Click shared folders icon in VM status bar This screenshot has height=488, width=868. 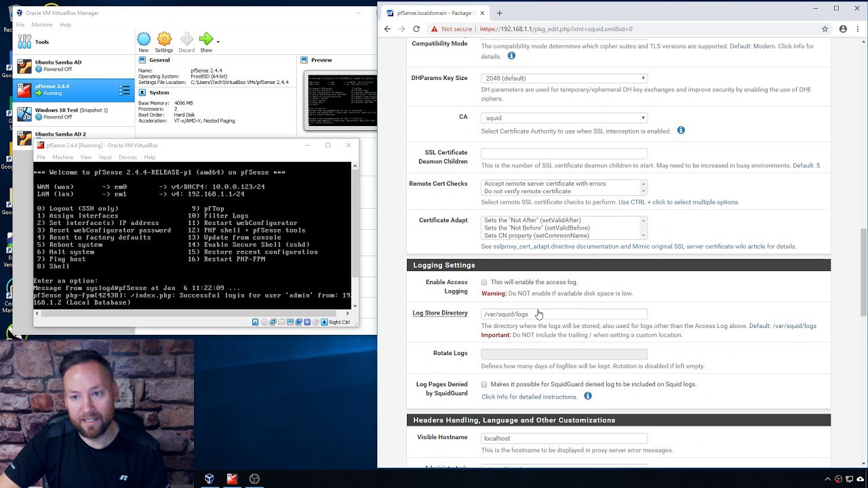pos(281,322)
